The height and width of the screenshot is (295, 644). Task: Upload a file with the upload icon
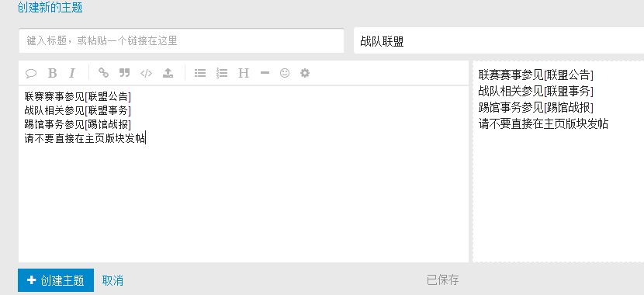[x=168, y=73]
